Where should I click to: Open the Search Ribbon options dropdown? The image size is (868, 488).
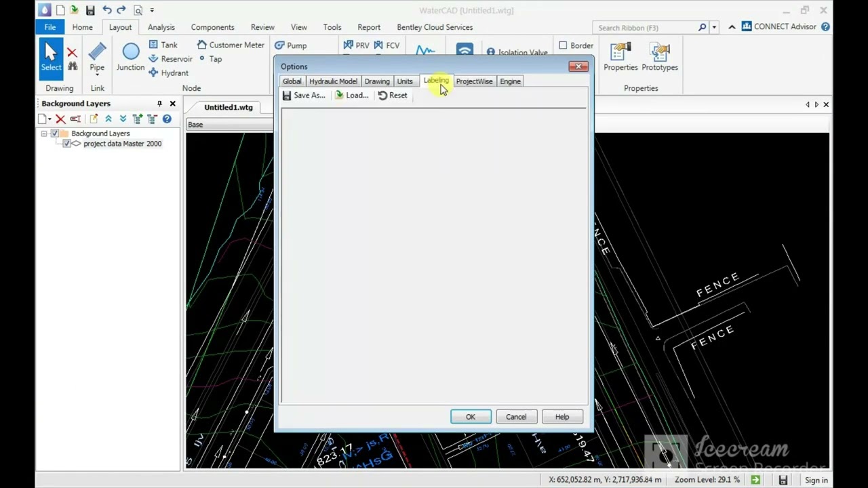coord(714,28)
